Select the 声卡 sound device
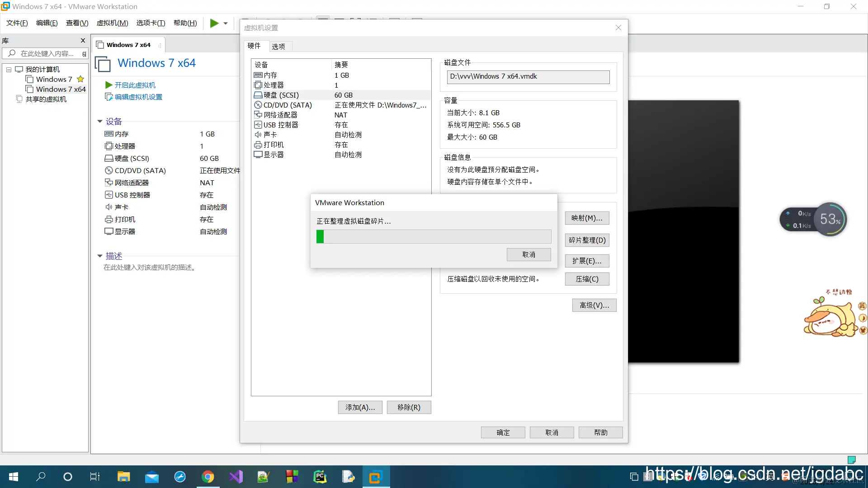Screen dimensions: 868x488 270,135
